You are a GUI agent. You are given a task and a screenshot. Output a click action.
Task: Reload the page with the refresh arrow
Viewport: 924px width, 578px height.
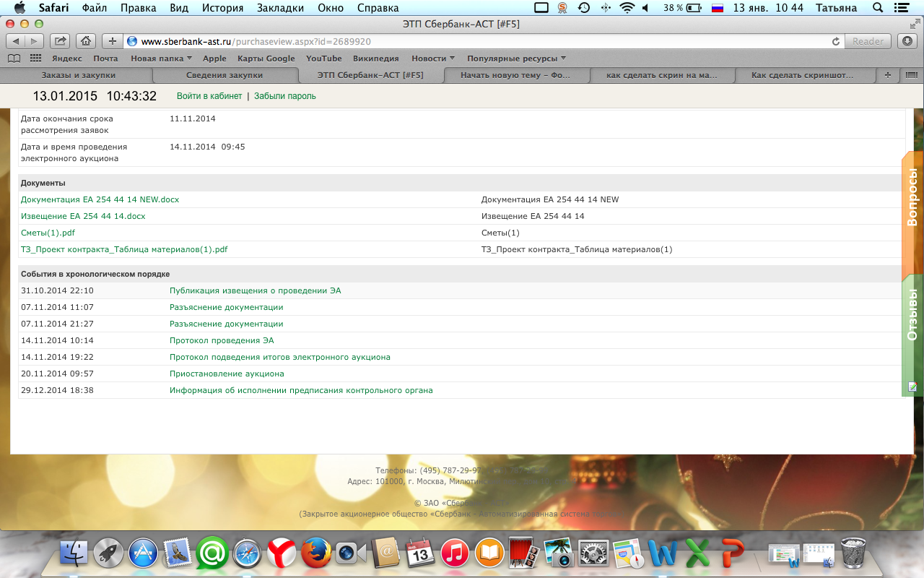point(836,41)
